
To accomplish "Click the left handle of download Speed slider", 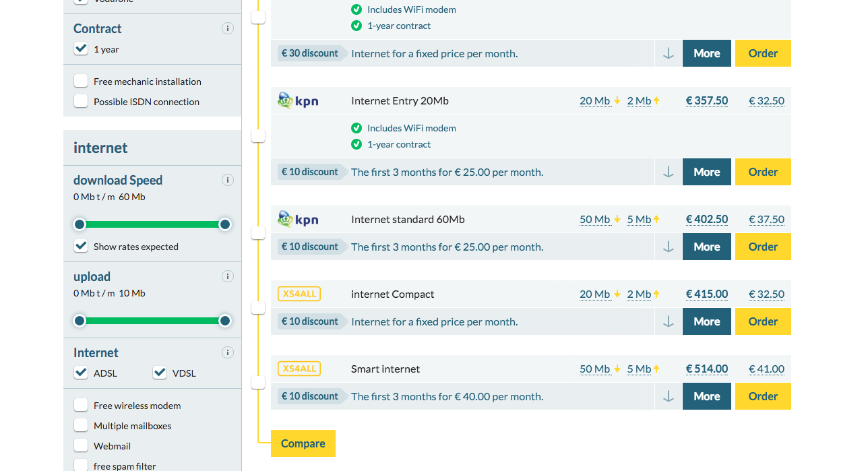I will point(80,224).
